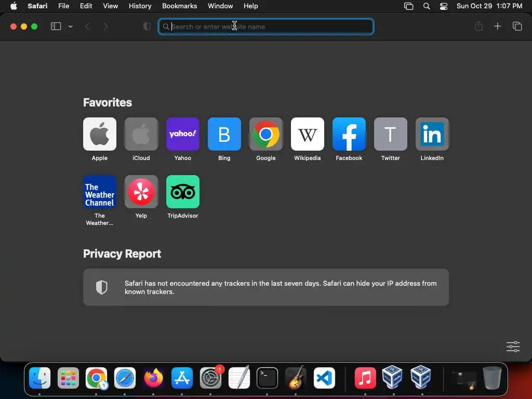Screen dimensions: 532x399
Task: Open the Edit menu
Action: click(86, 6)
